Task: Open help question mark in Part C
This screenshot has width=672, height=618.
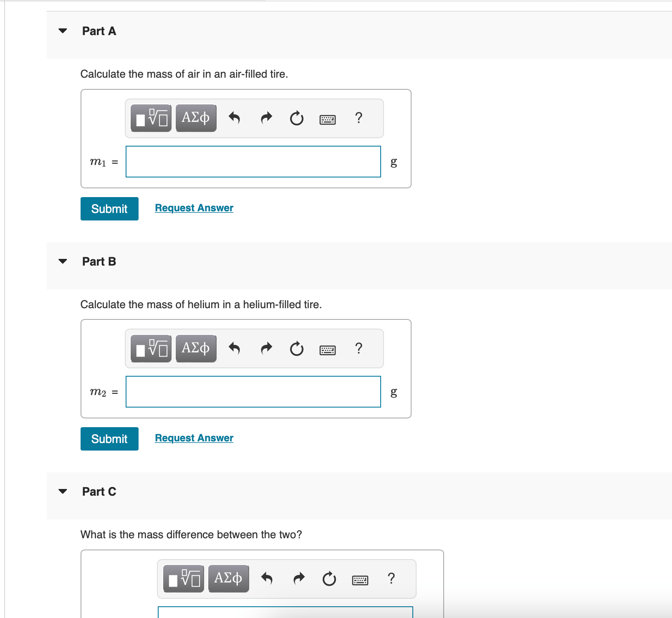Action: pyautogui.click(x=391, y=578)
